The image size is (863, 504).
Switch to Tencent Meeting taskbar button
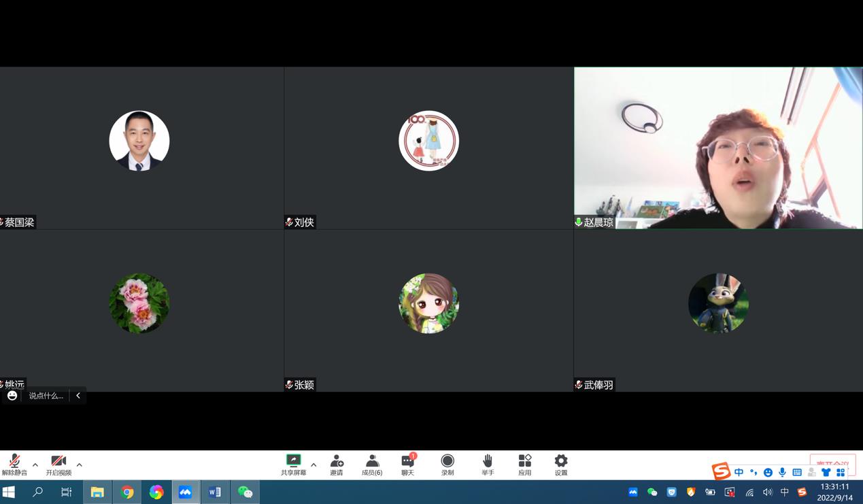(186, 492)
